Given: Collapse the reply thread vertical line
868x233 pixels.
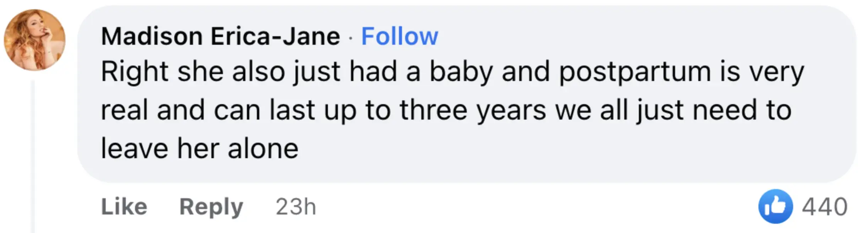Looking at the screenshot, I should tap(33, 154).
